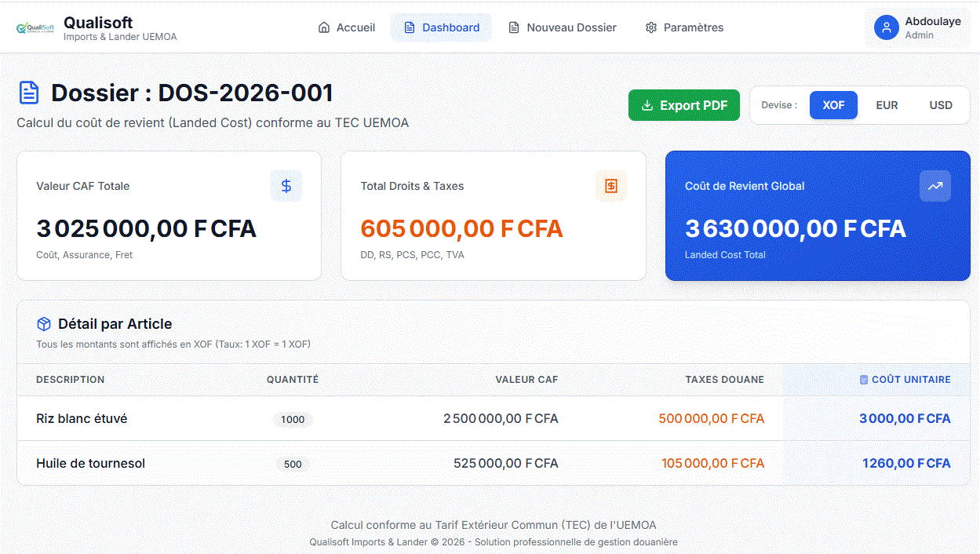The height and width of the screenshot is (554, 980).
Task: Click the 525 000,00 F CFA value
Action: (506, 464)
